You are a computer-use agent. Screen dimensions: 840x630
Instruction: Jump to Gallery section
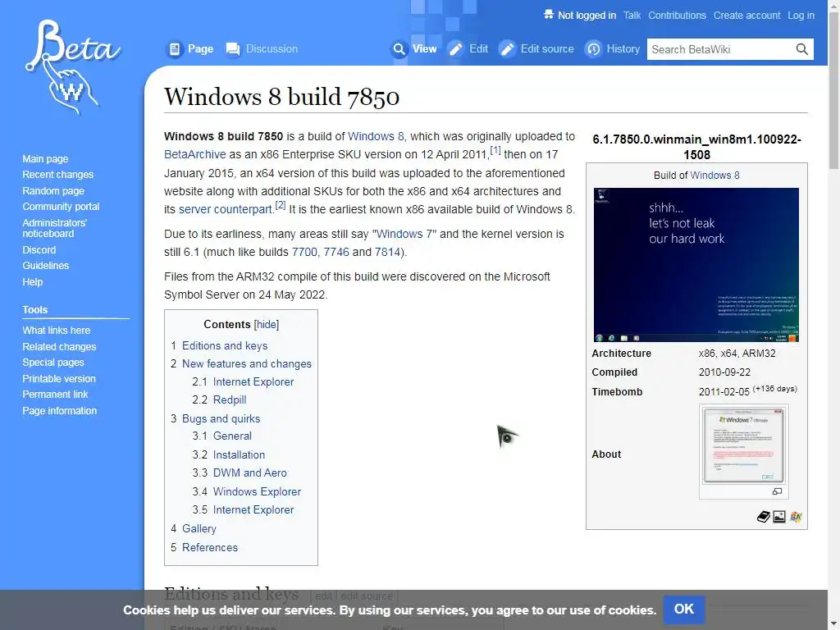pos(199,528)
